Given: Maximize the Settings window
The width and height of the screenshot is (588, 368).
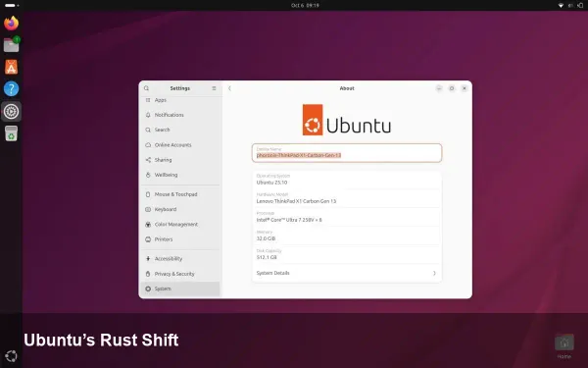Looking at the screenshot, I should coord(452,88).
